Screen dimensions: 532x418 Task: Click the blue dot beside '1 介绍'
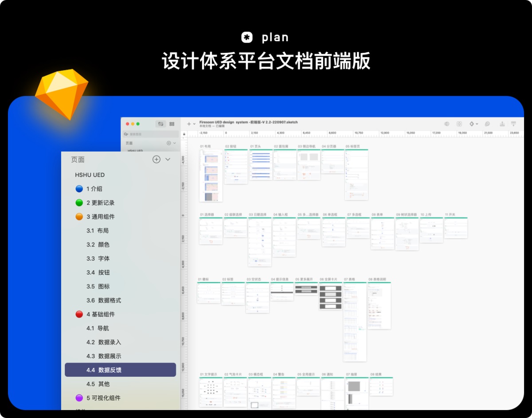pos(79,189)
